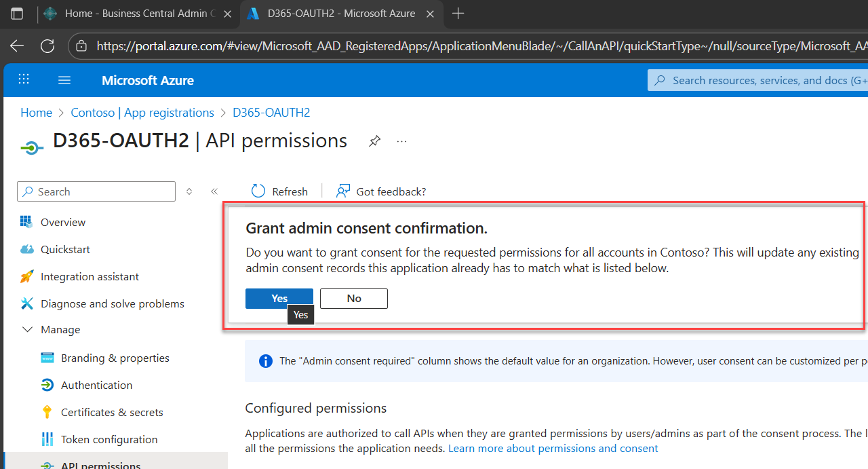Click Configured permissions heading
868x469 pixels.
(x=316, y=408)
